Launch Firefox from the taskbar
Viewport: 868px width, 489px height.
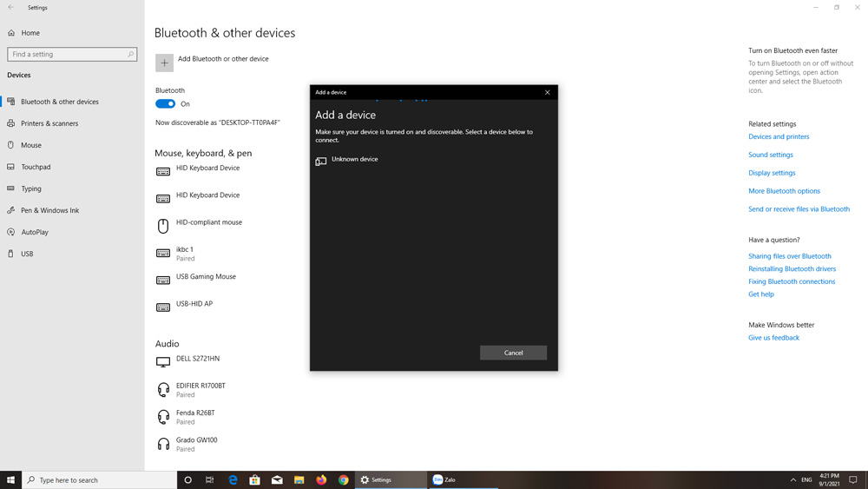321,480
